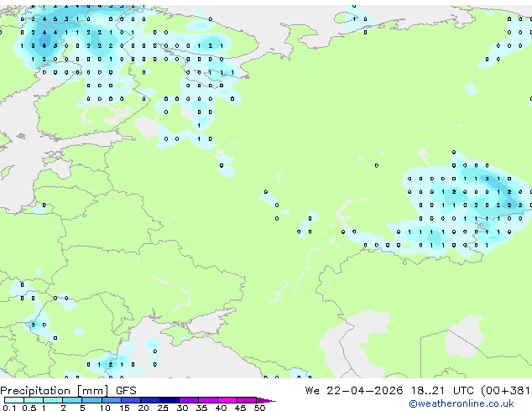The height and width of the screenshot is (411, 532).
Task: Click the '50' legend scale label
Action: (260, 408)
